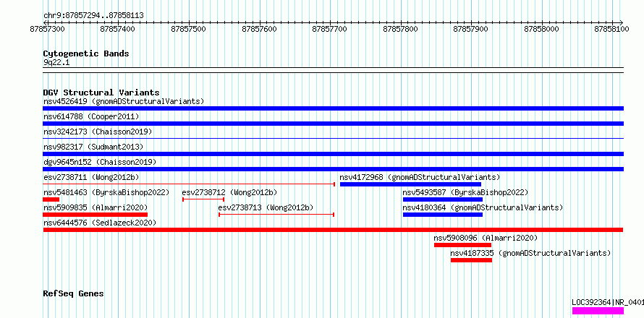Click the blue bar of nsv4172968
Image resolution: width=644 pixels, height=318 pixels.
410,184
